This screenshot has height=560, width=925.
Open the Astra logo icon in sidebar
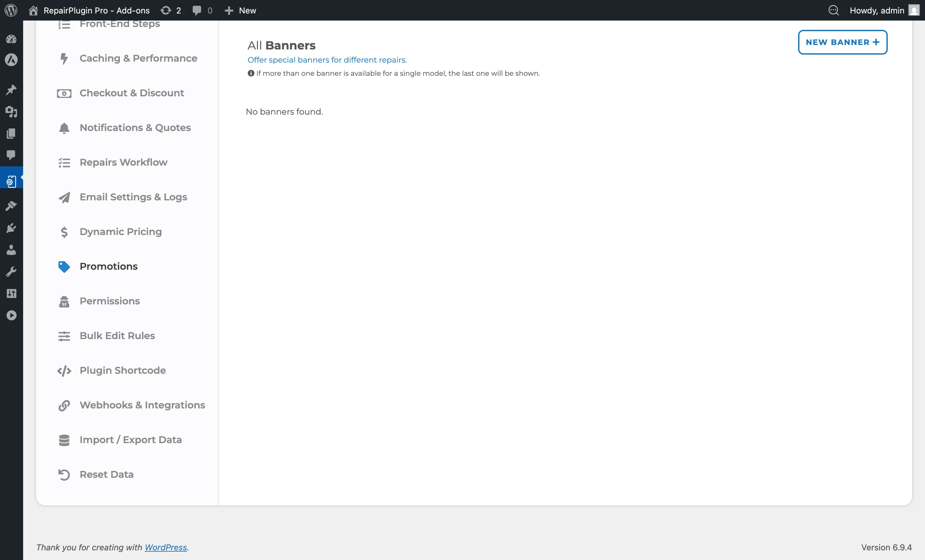11,60
